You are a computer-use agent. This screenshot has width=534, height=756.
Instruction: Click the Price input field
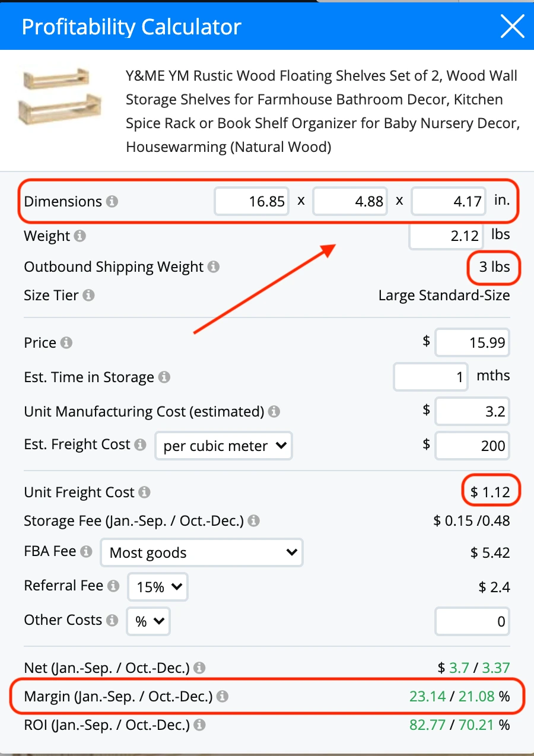[x=472, y=343]
